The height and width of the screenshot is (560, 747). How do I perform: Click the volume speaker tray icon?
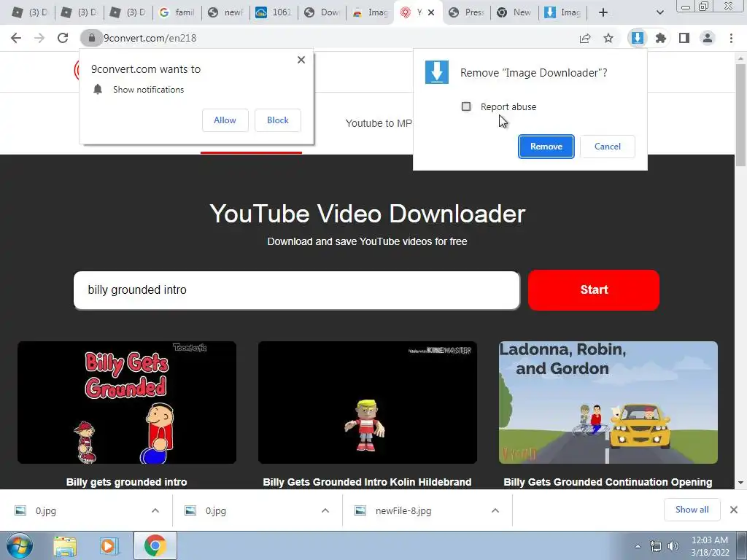673,546
